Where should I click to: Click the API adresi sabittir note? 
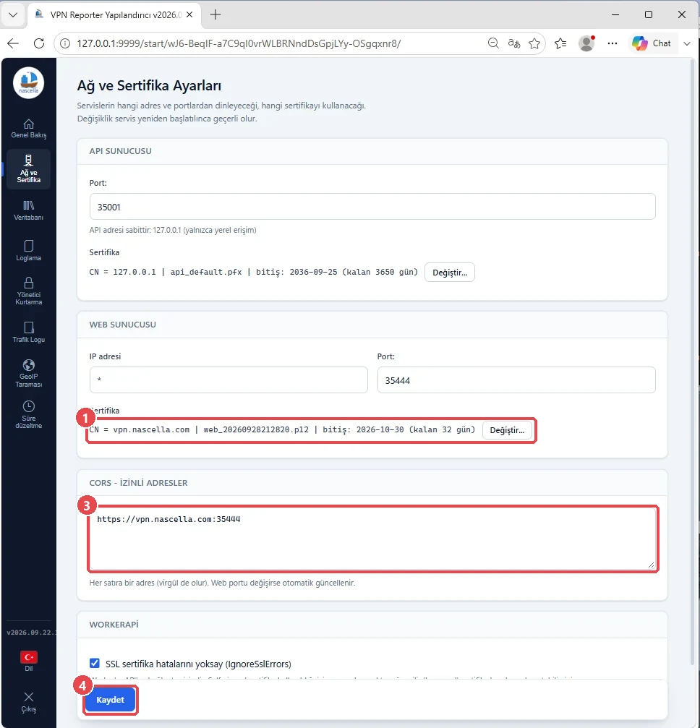[x=173, y=230]
